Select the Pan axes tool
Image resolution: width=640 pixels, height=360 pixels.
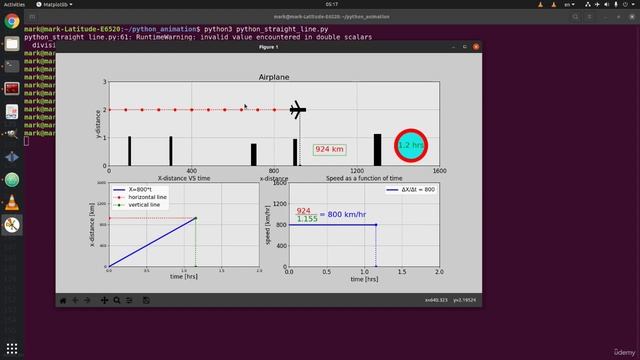coord(104,300)
